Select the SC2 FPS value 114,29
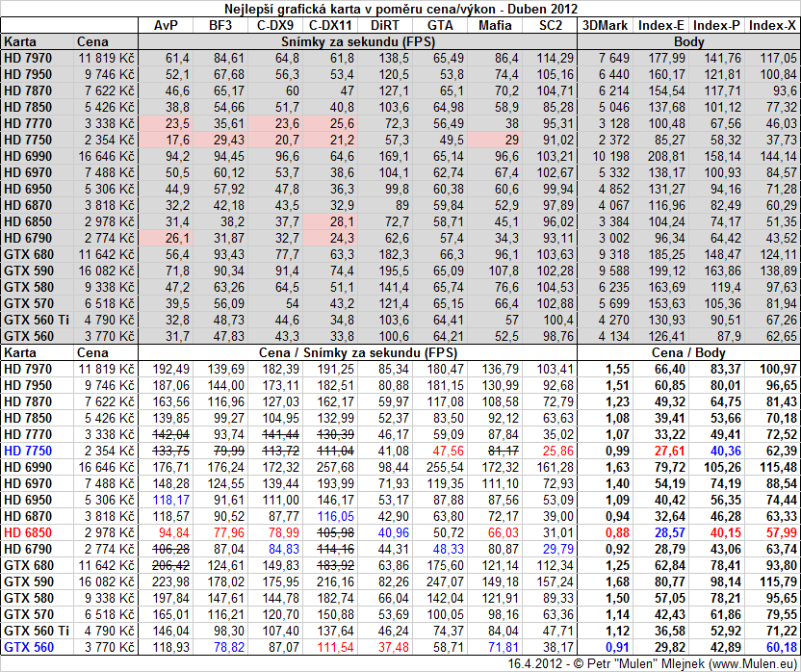The height and width of the screenshot is (672, 801). (x=556, y=59)
